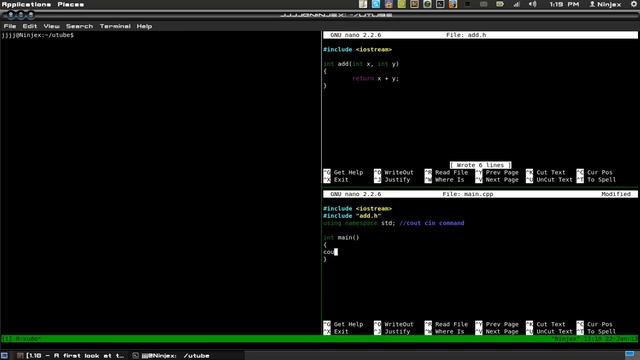
Task: Click the main.cpp nano title bar
Action: [480, 194]
